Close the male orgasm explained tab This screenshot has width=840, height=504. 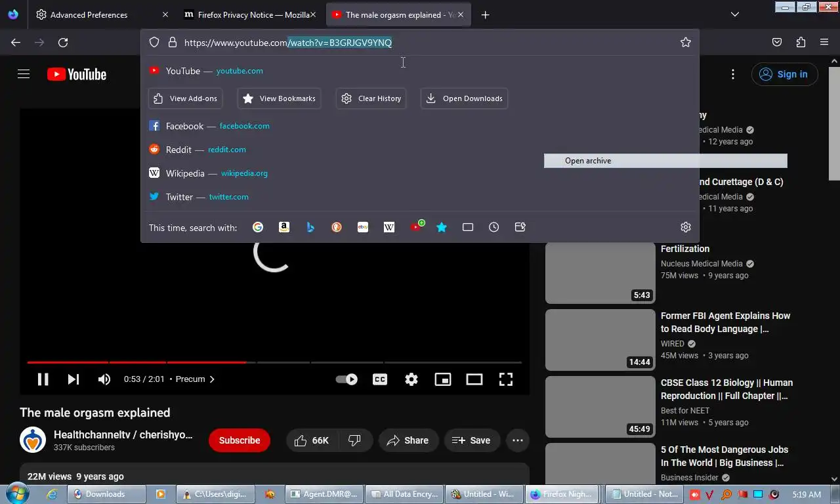[x=460, y=14]
